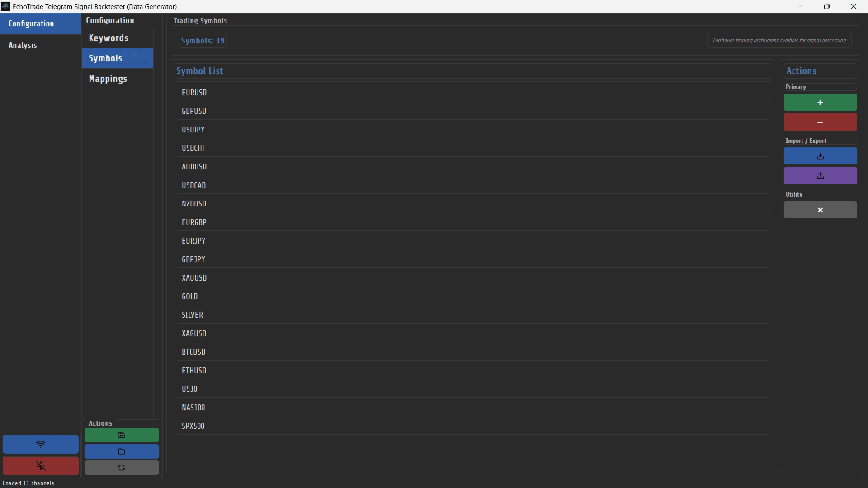The height and width of the screenshot is (488, 868).
Task: Select AUDUSD in the symbol list
Action: coord(473,166)
